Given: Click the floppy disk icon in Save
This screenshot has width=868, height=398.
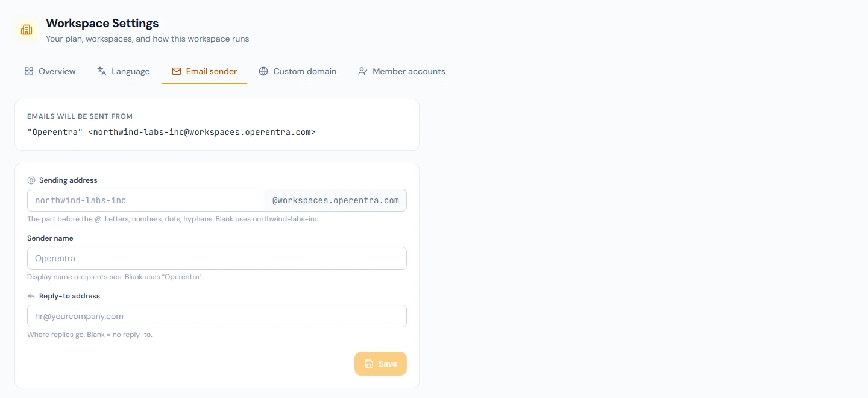Looking at the screenshot, I should pos(369,364).
